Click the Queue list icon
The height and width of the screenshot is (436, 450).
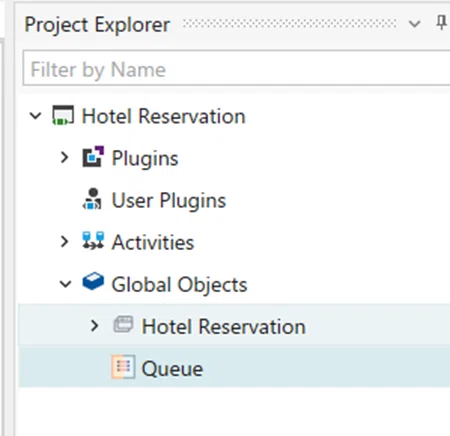123,367
